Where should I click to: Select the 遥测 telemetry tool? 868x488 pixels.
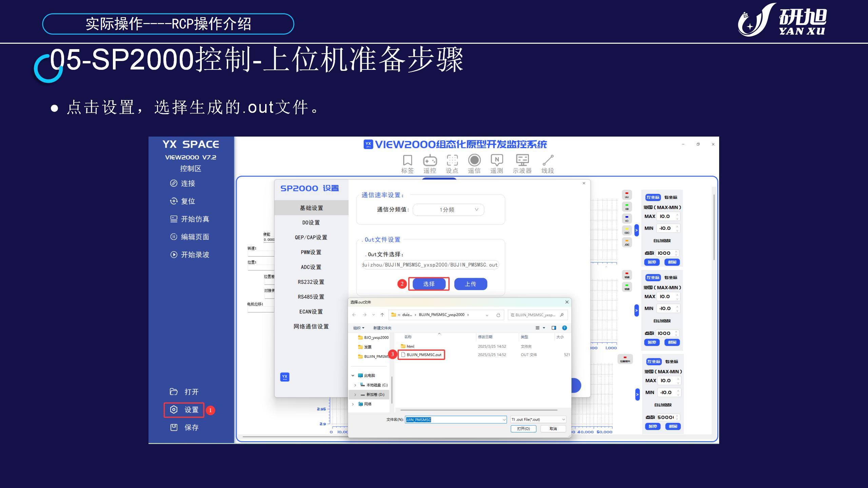(497, 164)
